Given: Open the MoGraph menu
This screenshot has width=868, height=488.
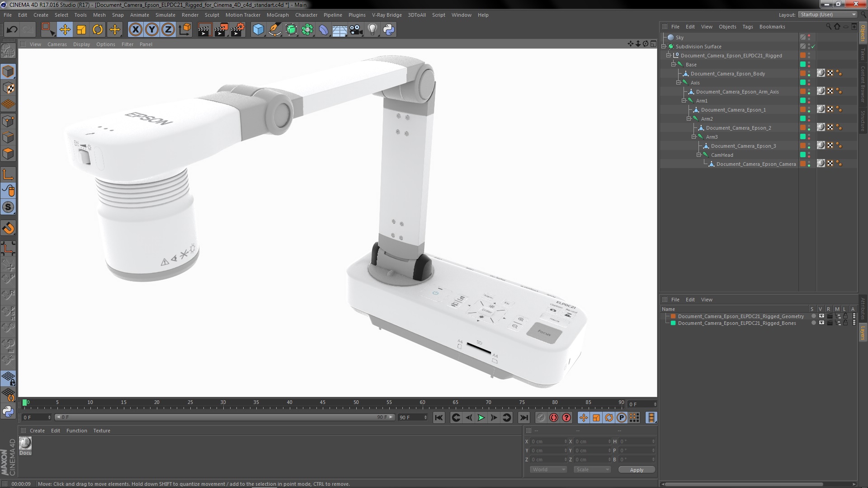Looking at the screenshot, I should (x=278, y=15).
